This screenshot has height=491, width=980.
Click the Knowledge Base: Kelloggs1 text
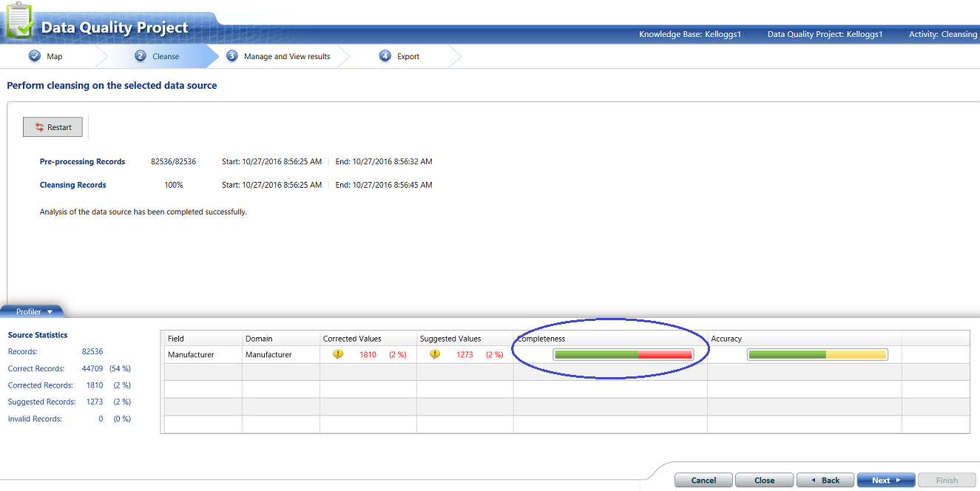(690, 34)
